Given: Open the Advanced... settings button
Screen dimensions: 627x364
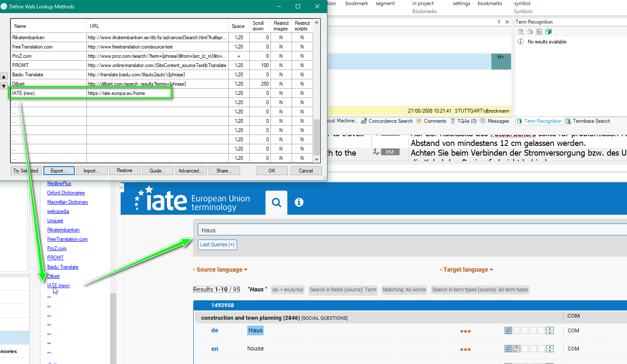Looking at the screenshot, I should 191,171.
